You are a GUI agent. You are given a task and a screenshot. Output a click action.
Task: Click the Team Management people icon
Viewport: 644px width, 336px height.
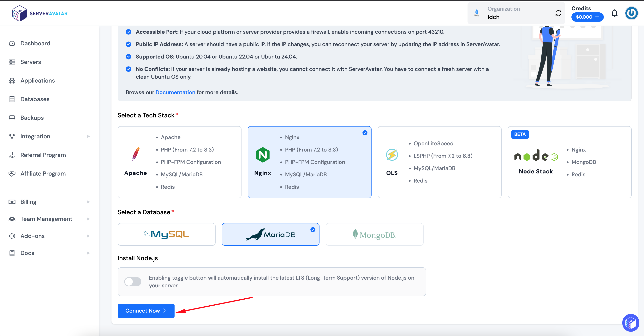(12, 219)
